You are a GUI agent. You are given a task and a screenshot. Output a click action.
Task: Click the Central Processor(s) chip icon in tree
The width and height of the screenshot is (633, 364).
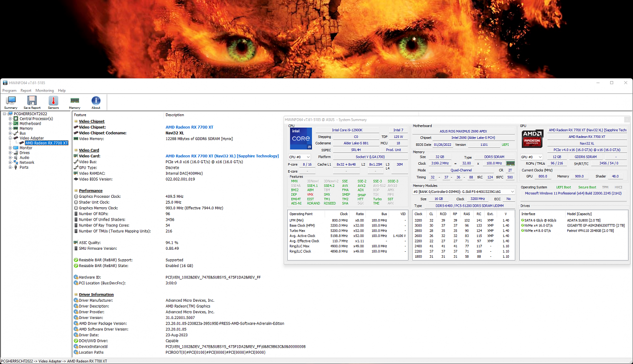pos(16,119)
